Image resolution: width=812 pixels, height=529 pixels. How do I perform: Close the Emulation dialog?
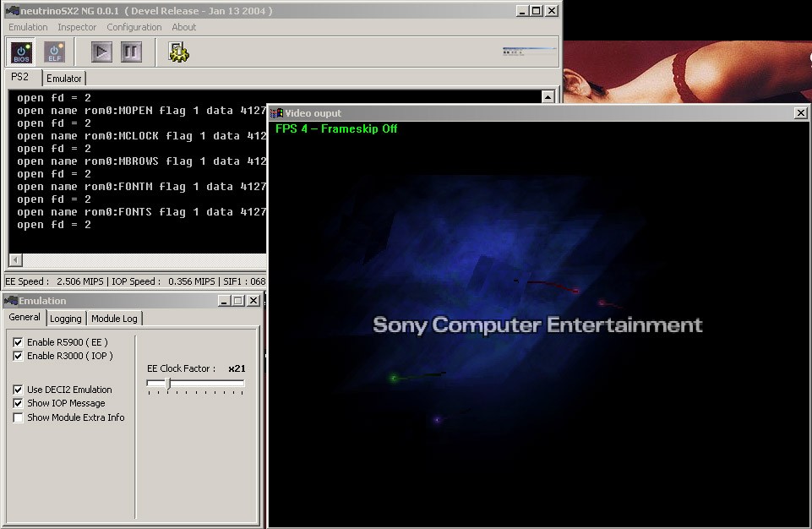(253, 301)
